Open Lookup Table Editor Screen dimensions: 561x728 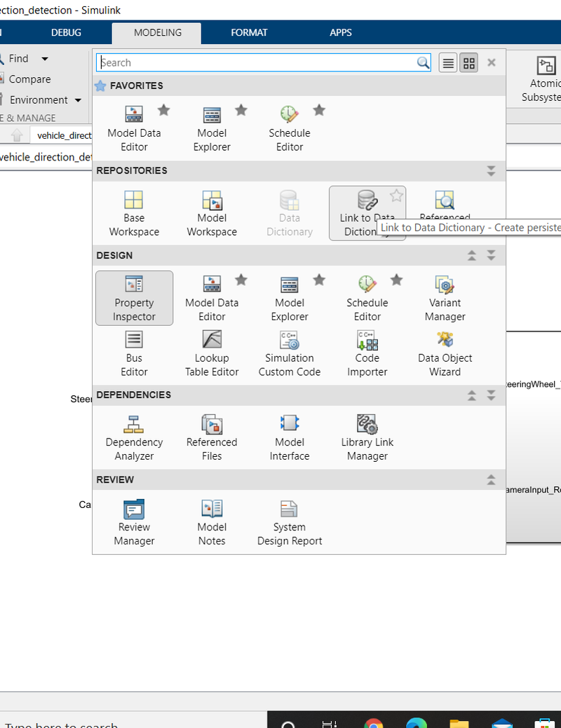212,354
